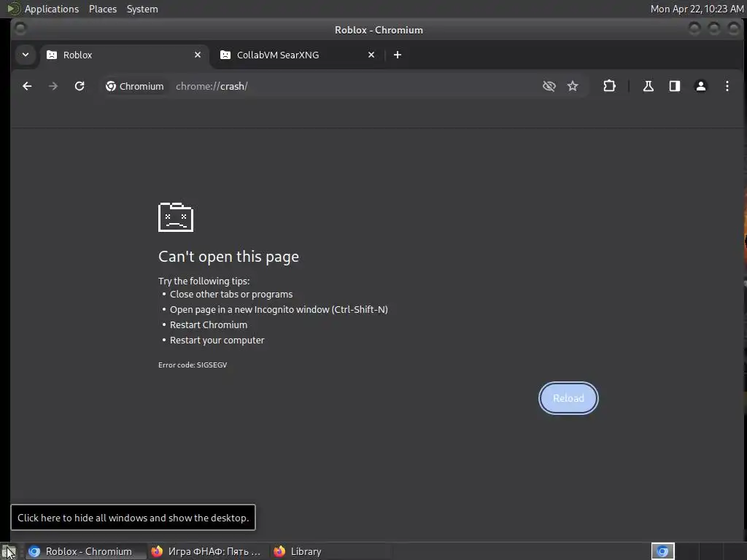Click the Chromium site info chip

click(135, 86)
